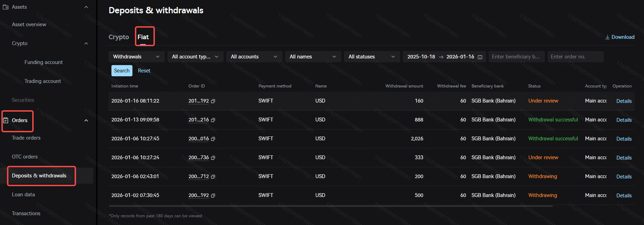
Task: Open the All statuses filter dropdown
Action: (x=372, y=57)
